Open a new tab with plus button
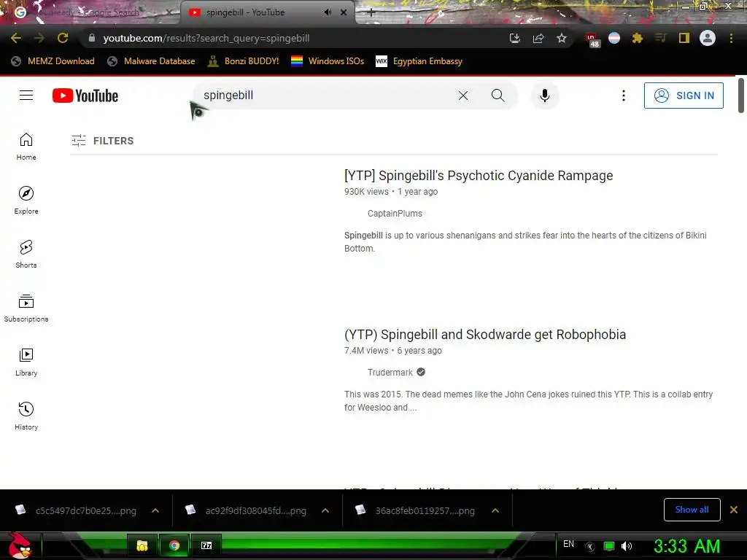 pyautogui.click(x=371, y=13)
